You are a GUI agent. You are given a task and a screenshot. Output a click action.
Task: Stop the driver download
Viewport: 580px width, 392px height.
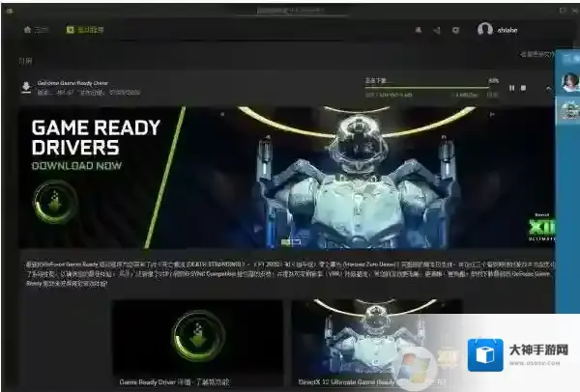pyautogui.click(x=524, y=88)
